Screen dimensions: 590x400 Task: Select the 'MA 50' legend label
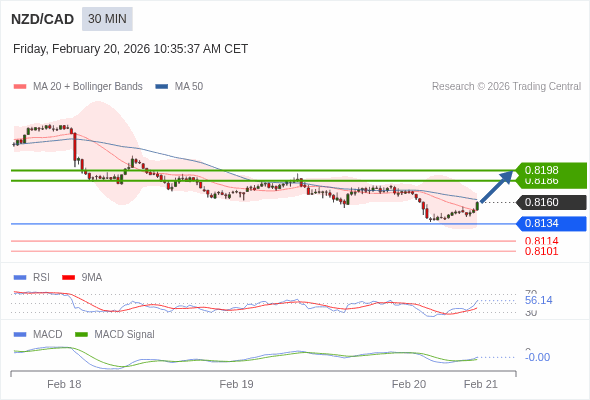189,87
